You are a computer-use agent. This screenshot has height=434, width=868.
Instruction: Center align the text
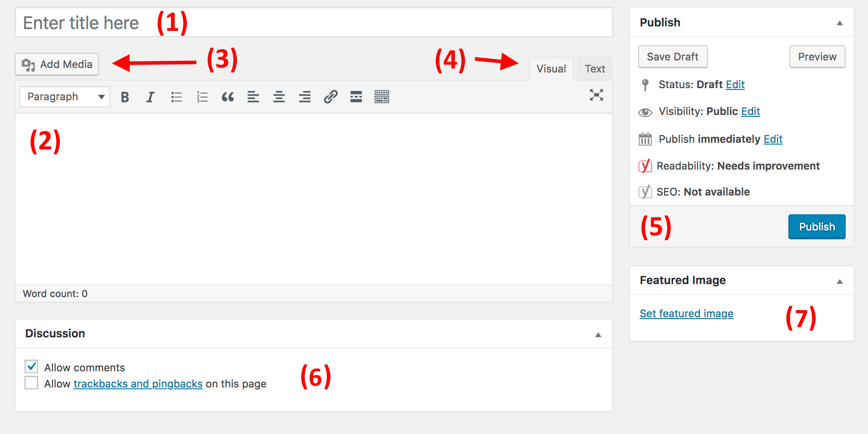(279, 96)
